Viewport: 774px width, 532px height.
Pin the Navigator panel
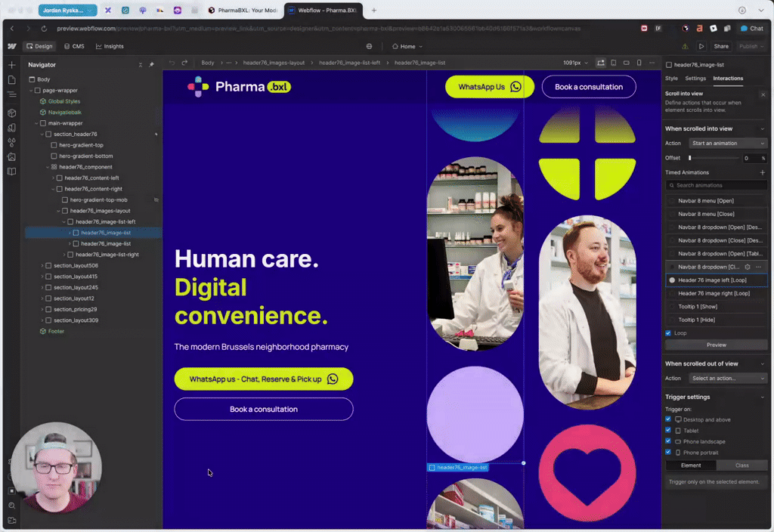151,65
